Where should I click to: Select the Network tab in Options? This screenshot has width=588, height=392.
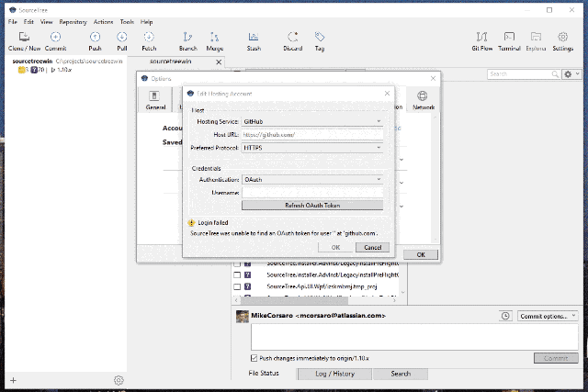coord(424,100)
